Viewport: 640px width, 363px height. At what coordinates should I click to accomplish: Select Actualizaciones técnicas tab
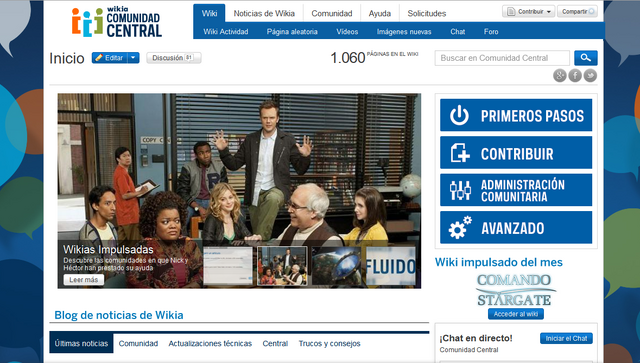click(210, 343)
